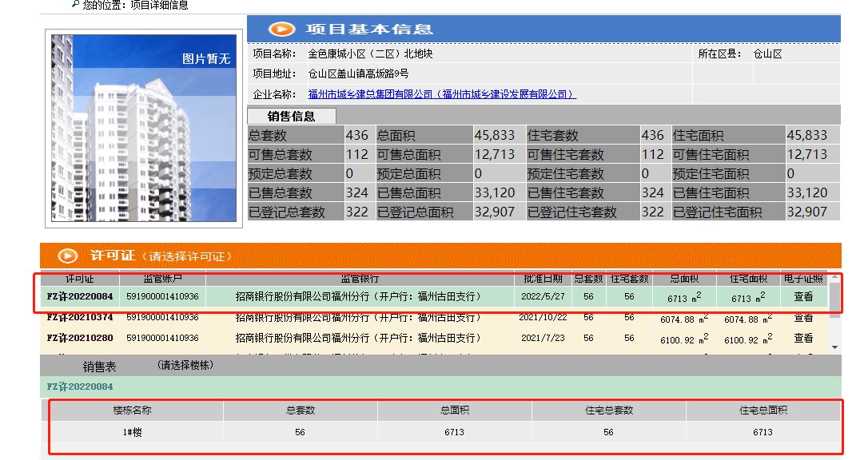Image resolution: width=868 pixels, height=460 pixels.
Task: Select permit row FZ许20210280
Action: point(400,338)
